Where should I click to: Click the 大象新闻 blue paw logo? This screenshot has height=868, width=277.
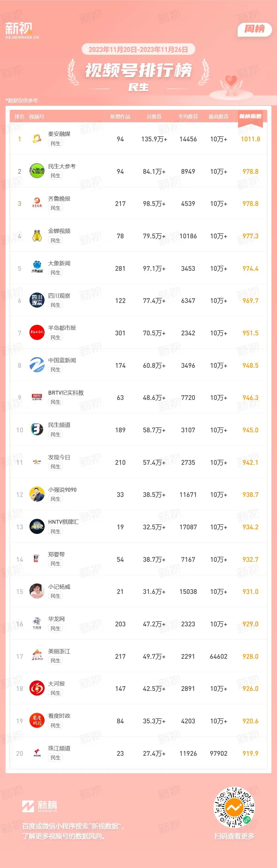(37, 268)
